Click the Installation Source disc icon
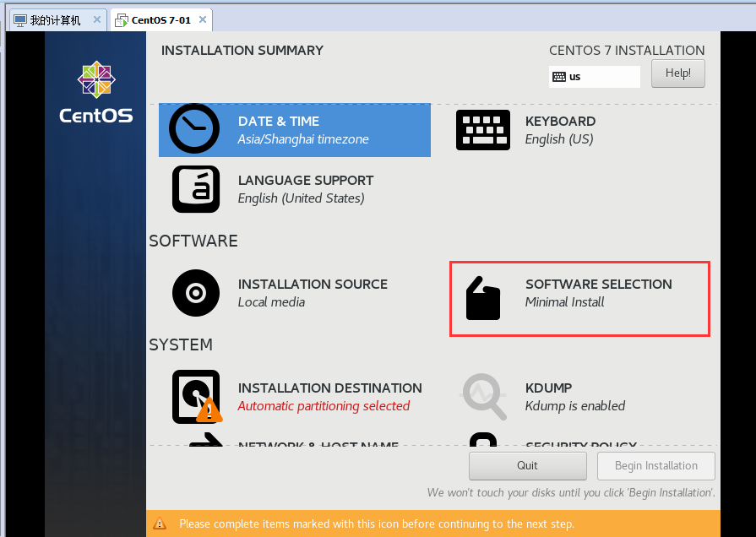 196,293
